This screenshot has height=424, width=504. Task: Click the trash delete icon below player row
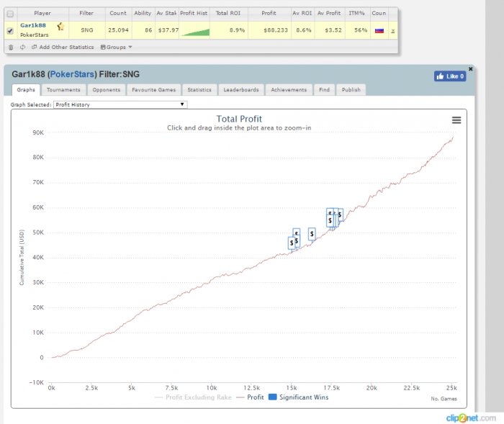(x=10, y=47)
